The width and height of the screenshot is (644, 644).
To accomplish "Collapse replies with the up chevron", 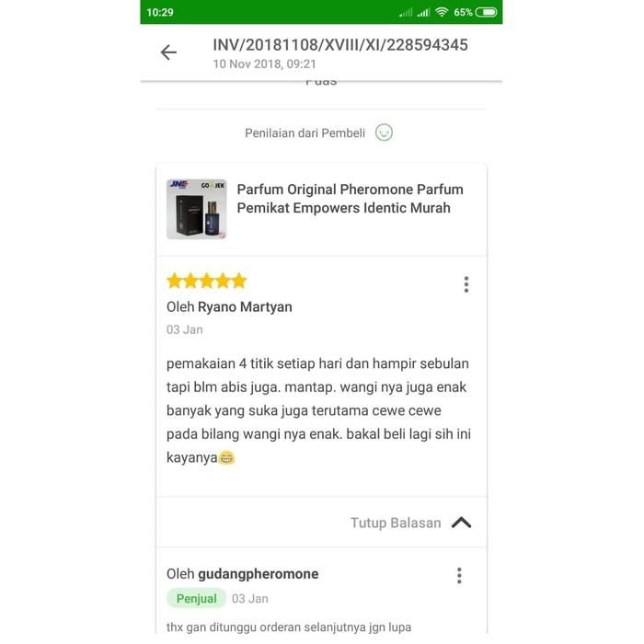I will click(x=461, y=523).
